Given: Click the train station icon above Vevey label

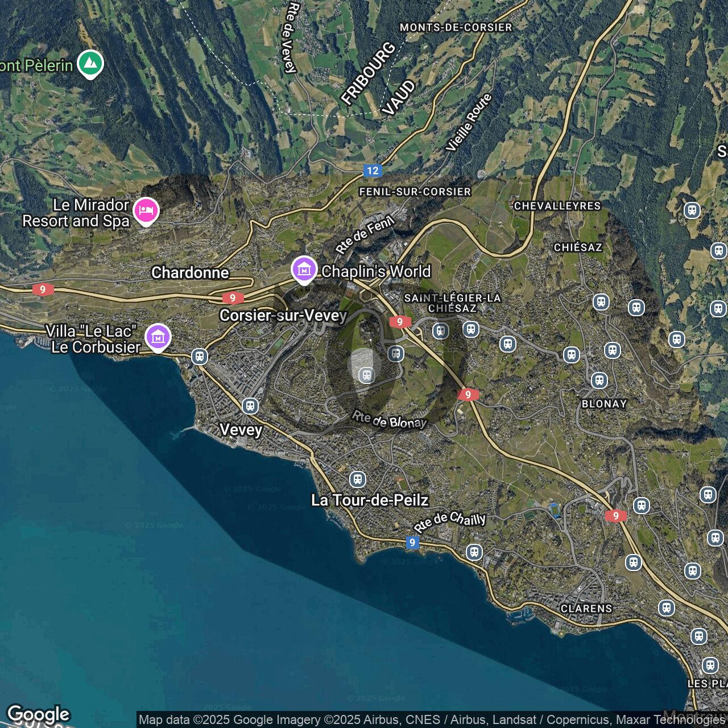Looking at the screenshot, I should [x=250, y=406].
